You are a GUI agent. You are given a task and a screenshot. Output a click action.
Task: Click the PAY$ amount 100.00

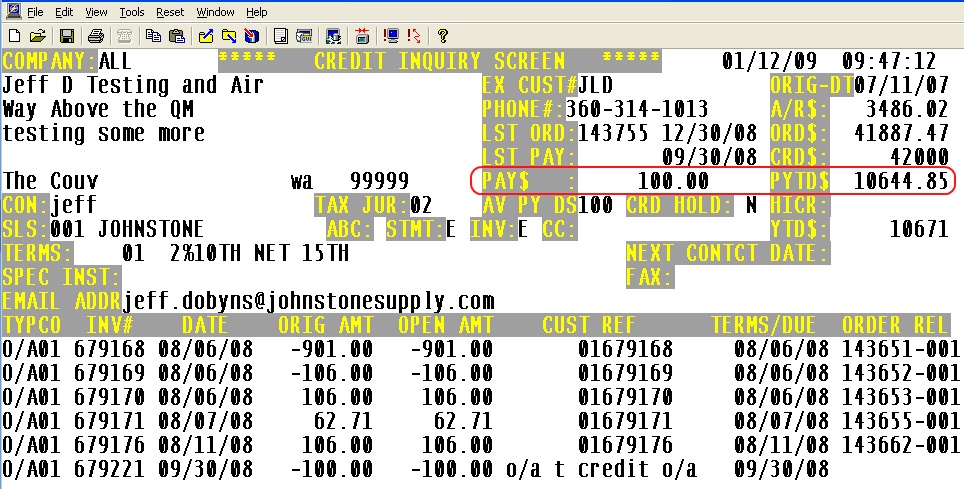pyautogui.click(x=672, y=181)
